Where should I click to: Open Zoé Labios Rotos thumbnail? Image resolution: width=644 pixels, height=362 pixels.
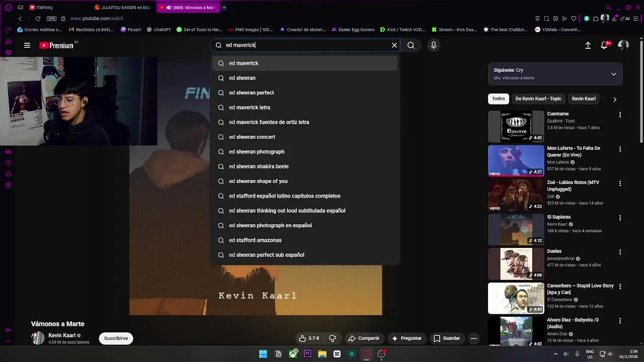(516, 195)
